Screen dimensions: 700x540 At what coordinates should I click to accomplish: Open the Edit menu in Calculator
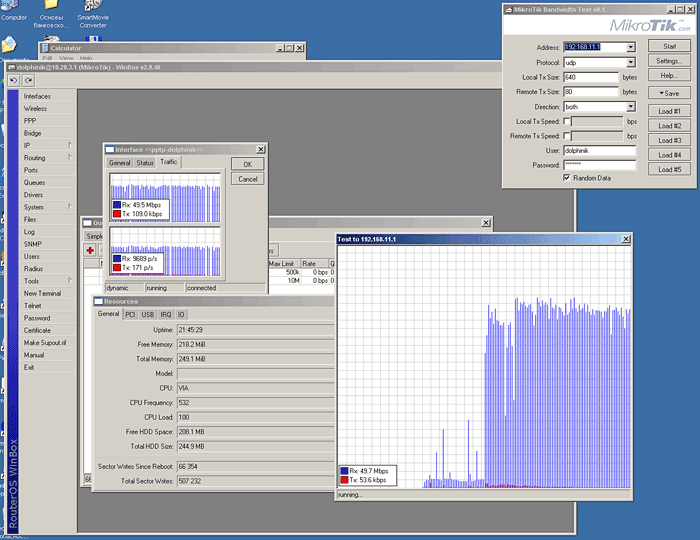click(47, 58)
